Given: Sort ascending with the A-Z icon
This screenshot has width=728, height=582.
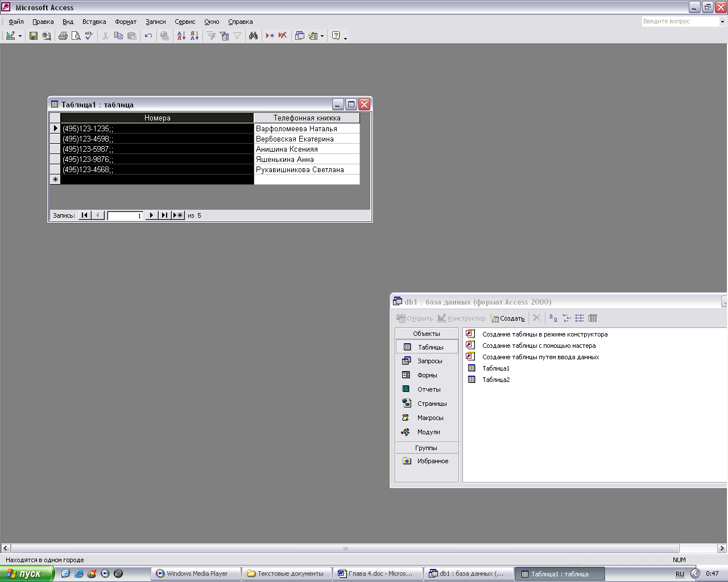Looking at the screenshot, I should [181, 36].
